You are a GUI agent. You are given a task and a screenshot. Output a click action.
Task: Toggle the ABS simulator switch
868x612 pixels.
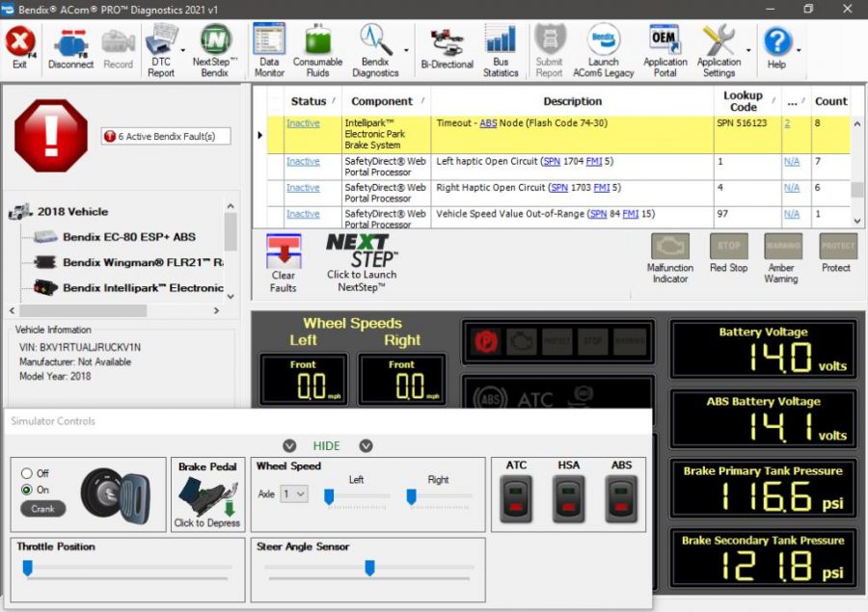coord(620,499)
